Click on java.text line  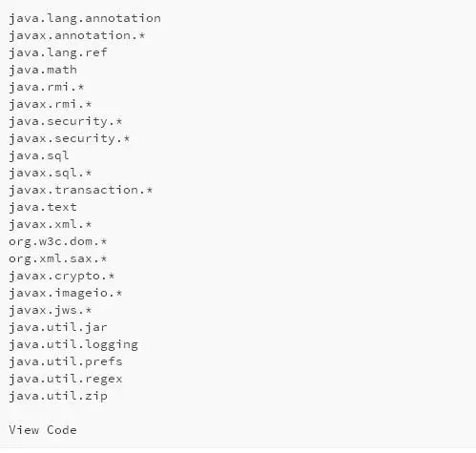tap(43, 207)
